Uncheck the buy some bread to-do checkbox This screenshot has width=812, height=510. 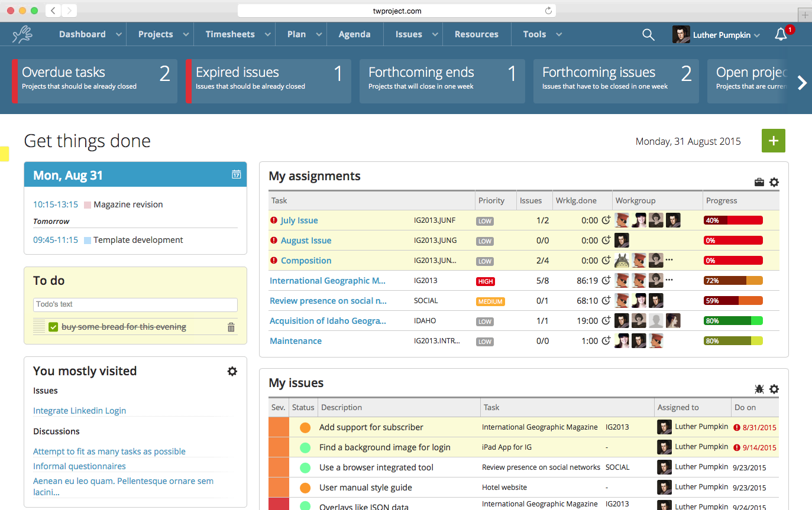53,327
